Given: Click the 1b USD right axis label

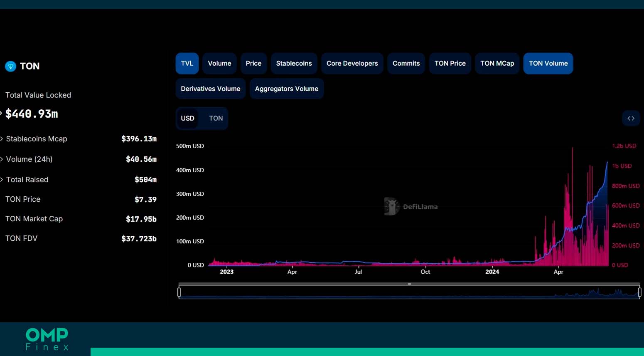Looking at the screenshot, I should coord(622,166).
